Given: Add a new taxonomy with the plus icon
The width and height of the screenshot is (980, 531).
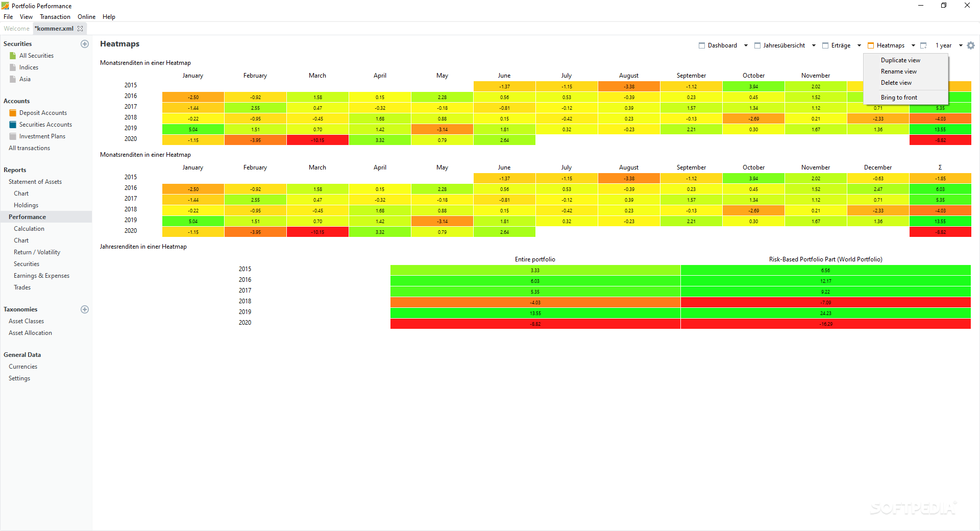Looking at the screenshot, I should click(x=85, y=309).
